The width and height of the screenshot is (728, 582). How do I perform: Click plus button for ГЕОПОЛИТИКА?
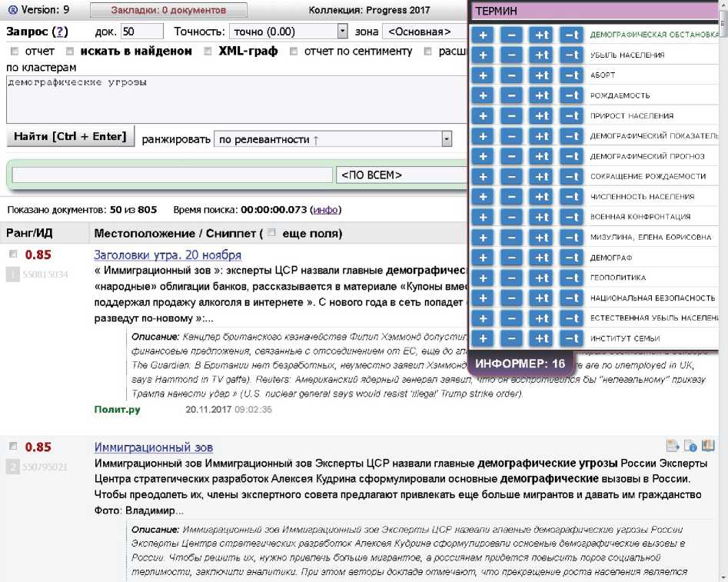pyautogui.click(x=483, y=278)
